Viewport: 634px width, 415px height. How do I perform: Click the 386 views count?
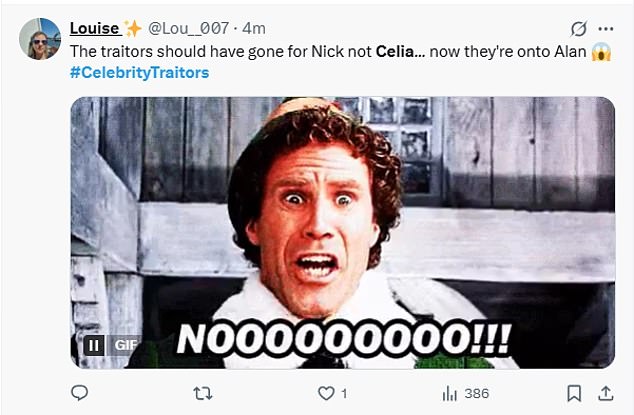point(476,394)
